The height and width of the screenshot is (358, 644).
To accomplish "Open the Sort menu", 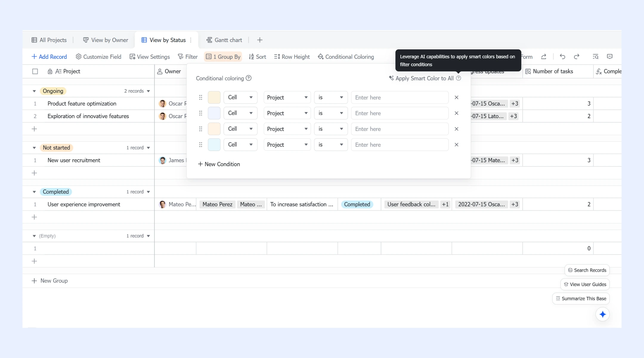I will (257, 57).
